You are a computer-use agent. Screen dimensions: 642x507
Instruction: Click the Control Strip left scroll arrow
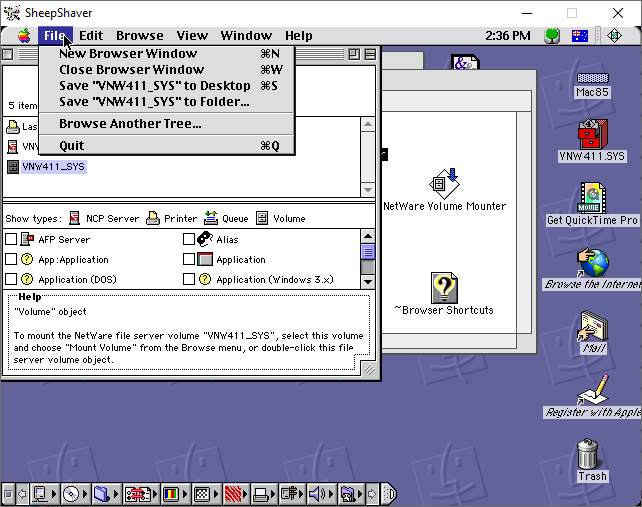point(23,494)
